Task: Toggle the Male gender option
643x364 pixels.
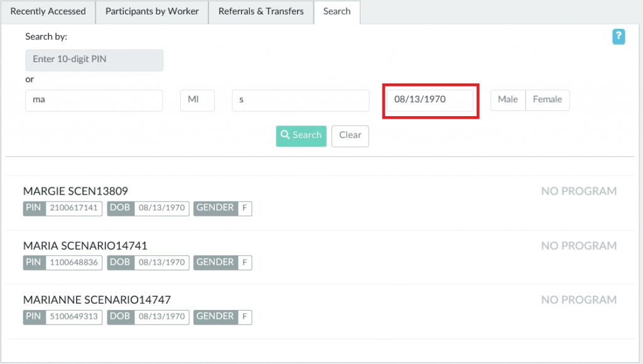Action: point(507,100)
